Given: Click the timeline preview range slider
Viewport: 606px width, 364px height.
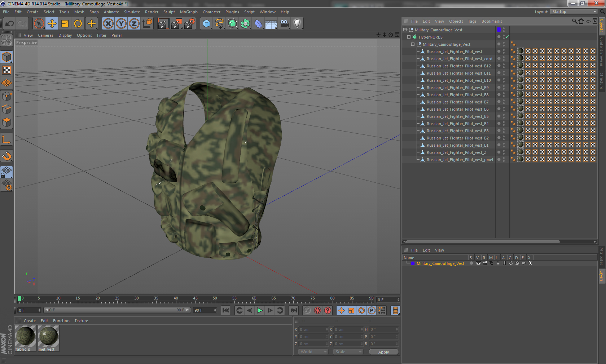Looking at the screenshot, I should click(x=118, y=310).
